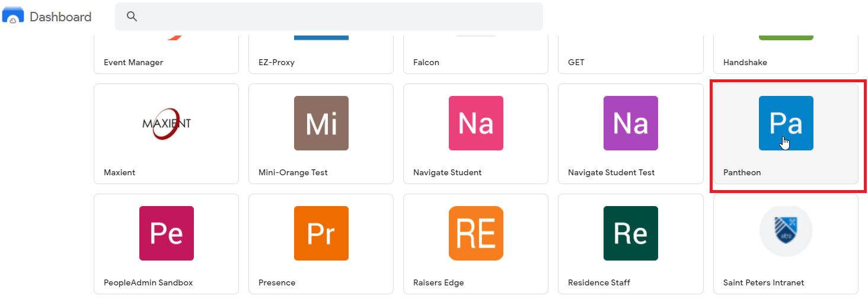Open the Handshake app card
868x302 pixels.
pos(786,54)
